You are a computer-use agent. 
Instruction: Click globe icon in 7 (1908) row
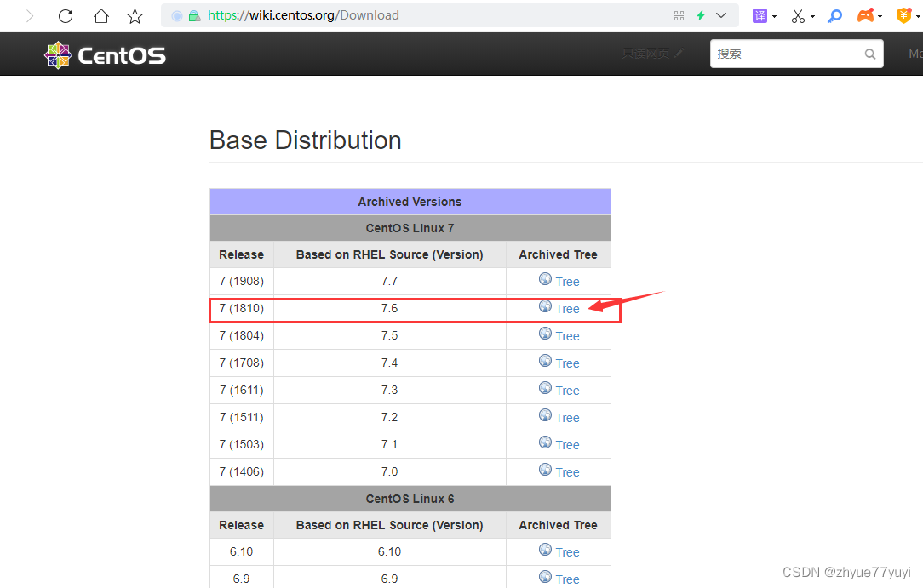click(545, 279)
